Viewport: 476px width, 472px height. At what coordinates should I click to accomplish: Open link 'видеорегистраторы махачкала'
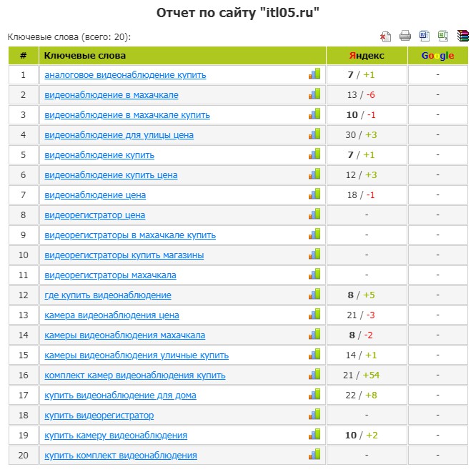click(110, 275)
